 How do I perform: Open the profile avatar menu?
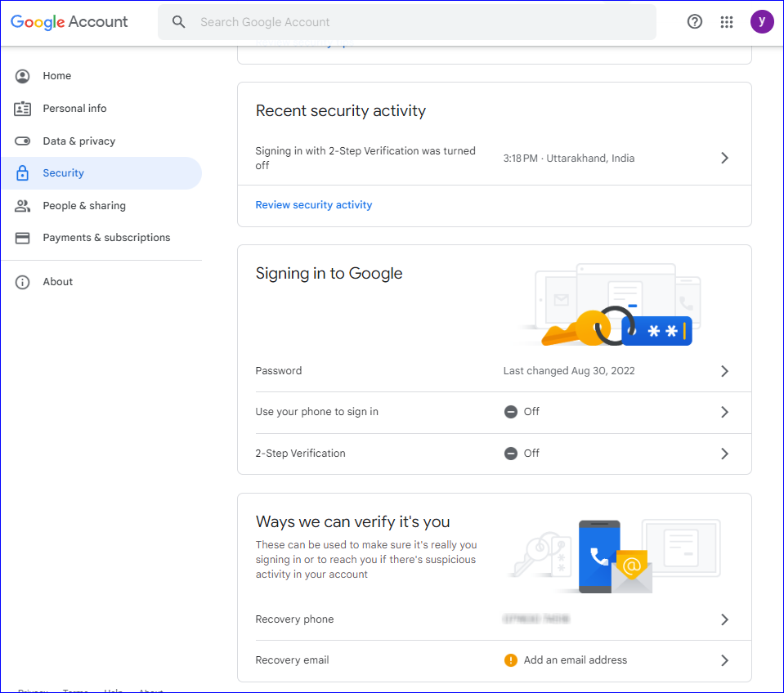[x=761, y=20]
